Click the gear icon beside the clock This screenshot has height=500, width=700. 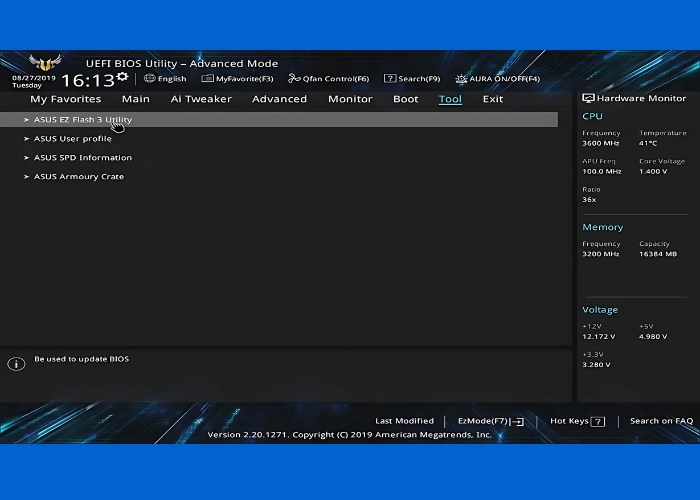pos(122,76)
